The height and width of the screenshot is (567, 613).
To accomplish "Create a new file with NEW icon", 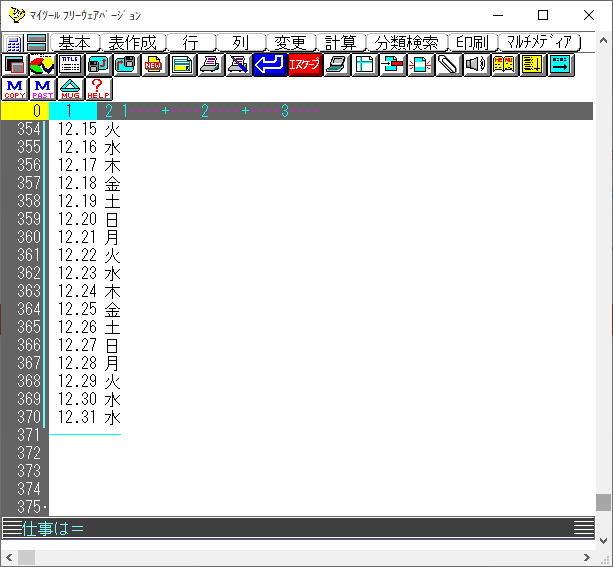I will coord(154,65).
